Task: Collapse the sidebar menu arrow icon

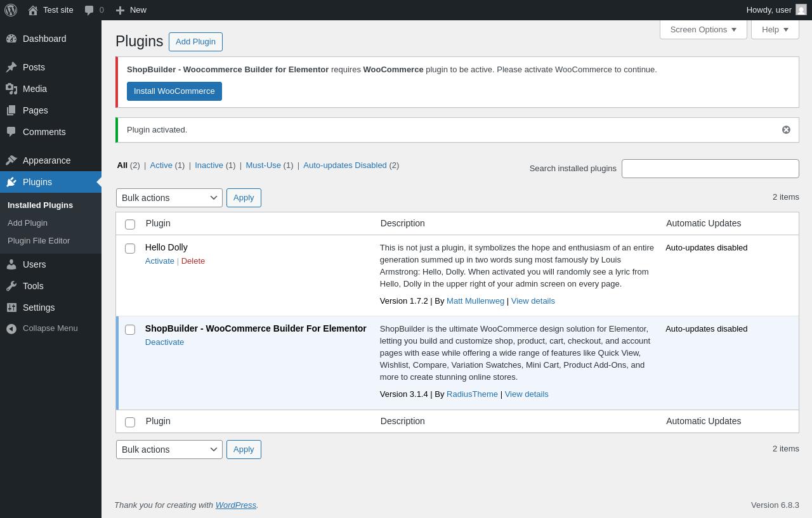Action: (11, 328)
